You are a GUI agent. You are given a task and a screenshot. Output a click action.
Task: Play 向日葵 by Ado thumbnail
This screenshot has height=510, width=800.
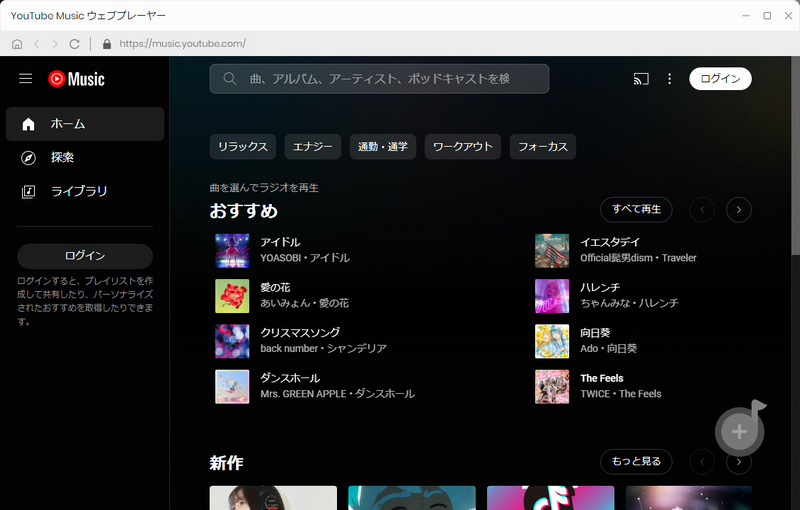[552, 341]
